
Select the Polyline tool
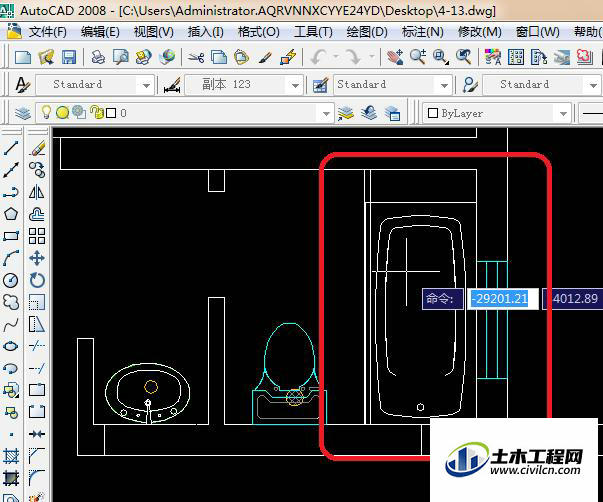(11, 192)
